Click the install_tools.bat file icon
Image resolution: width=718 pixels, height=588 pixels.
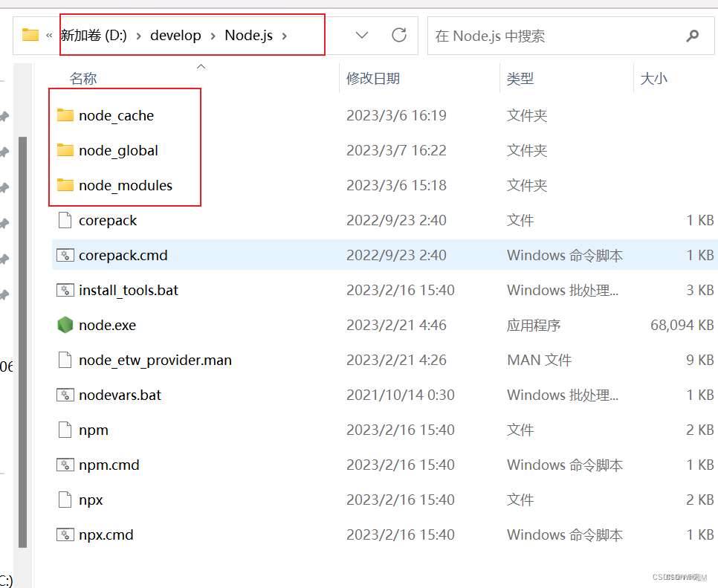pos(65,290)
